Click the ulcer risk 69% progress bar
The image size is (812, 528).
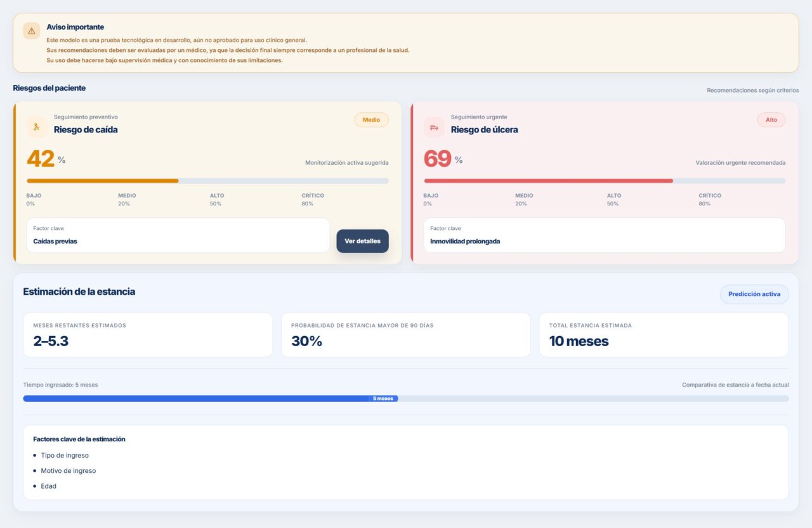(x=605, y=181)
